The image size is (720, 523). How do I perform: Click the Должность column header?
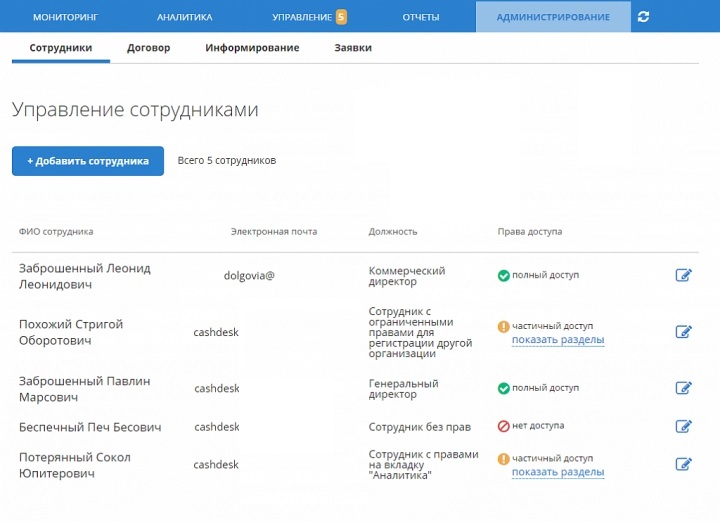[x=393, y=232]
